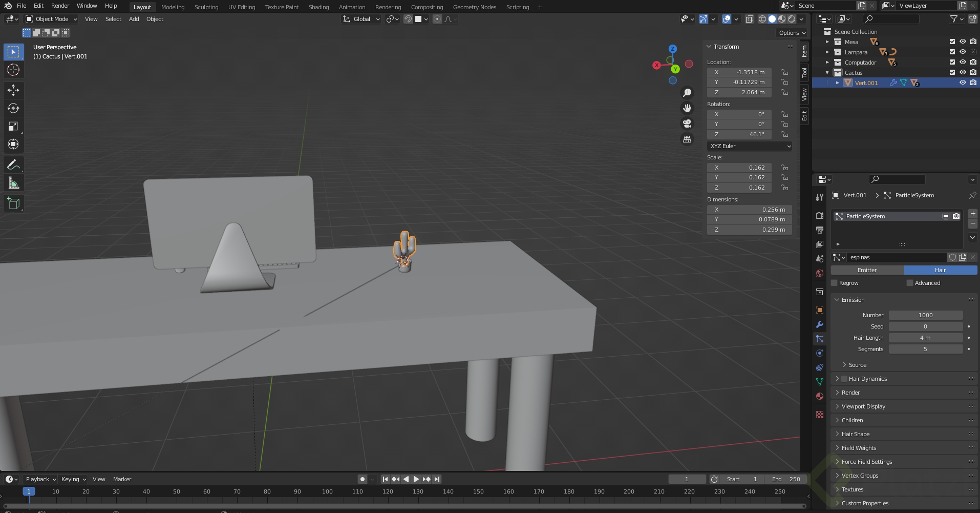Viewport: 980px width, 513px height.
Task: Switch to orthographic view via grid icon
Action: 687,139
